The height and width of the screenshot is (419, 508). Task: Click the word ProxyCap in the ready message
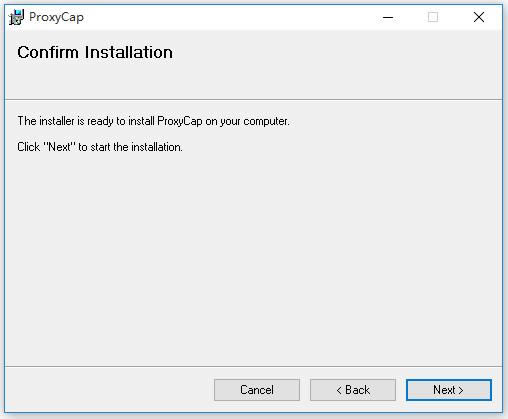coord(180,121)
